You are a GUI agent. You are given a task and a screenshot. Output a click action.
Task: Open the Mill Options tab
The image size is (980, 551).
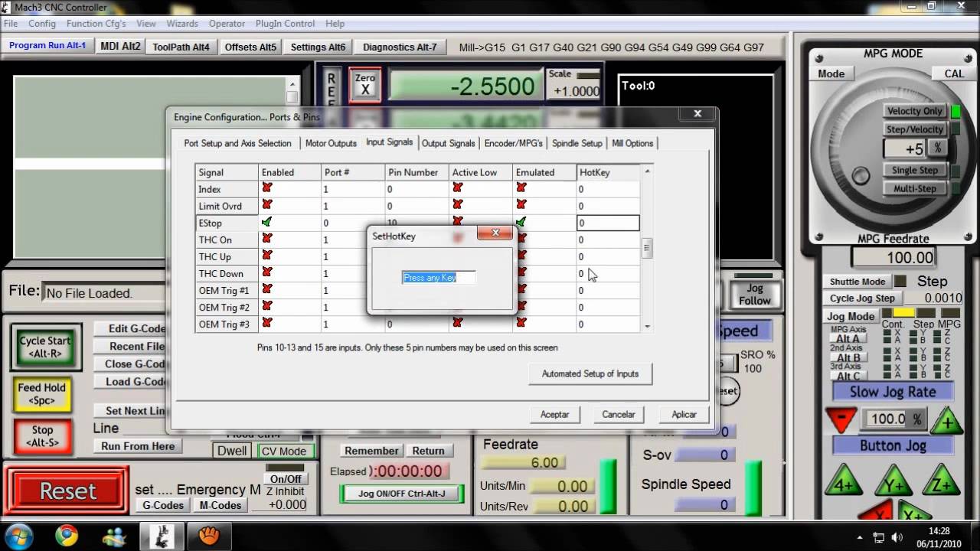(632, 143)
